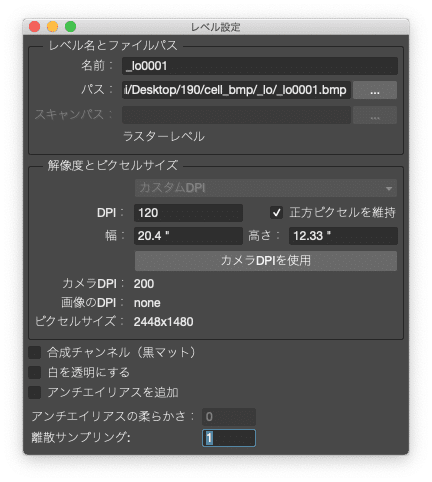Click the レベル設定 title bar text
Viewport: 432px width, 482px height.
216,27
